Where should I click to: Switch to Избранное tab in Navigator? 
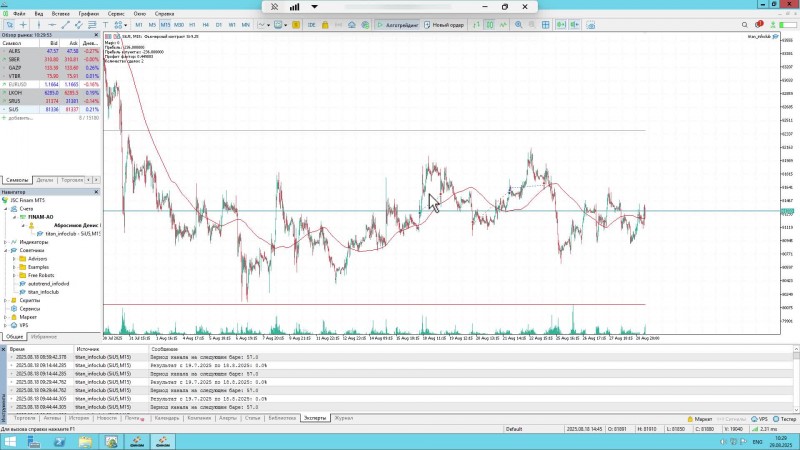click(x=44, y=337)
